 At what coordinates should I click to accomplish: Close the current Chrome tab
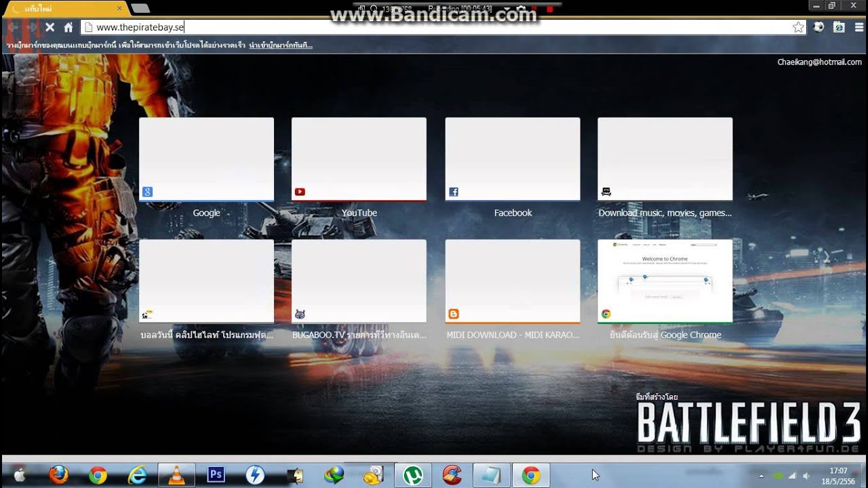(x=119, y=9)
